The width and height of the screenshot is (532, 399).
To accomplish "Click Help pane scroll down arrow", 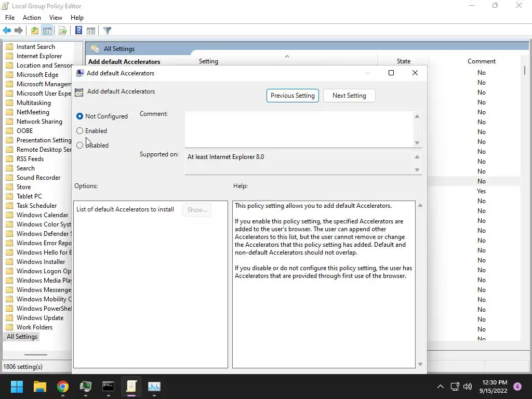I will tap(420, 364).
